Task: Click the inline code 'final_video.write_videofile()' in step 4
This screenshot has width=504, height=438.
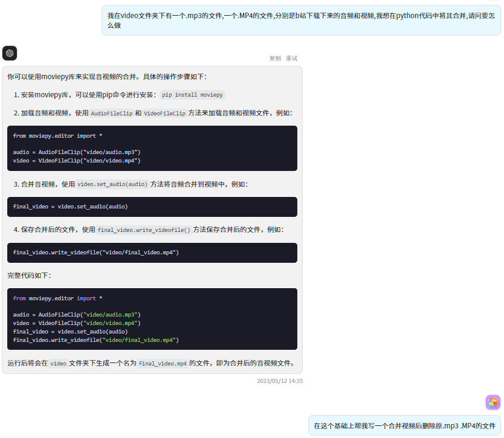Action: [144, 230]
